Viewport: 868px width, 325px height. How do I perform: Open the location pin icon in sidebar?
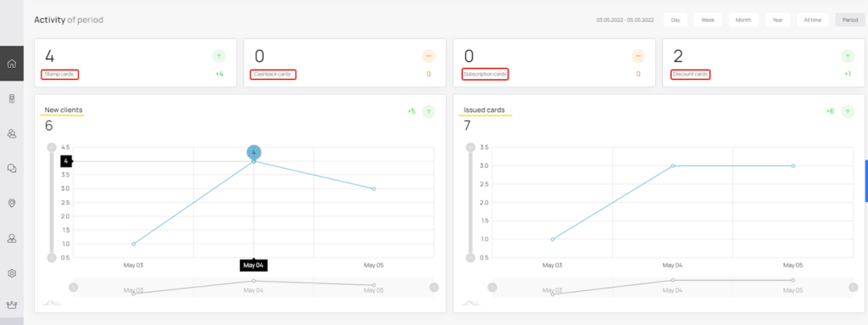tap(12, 204)
